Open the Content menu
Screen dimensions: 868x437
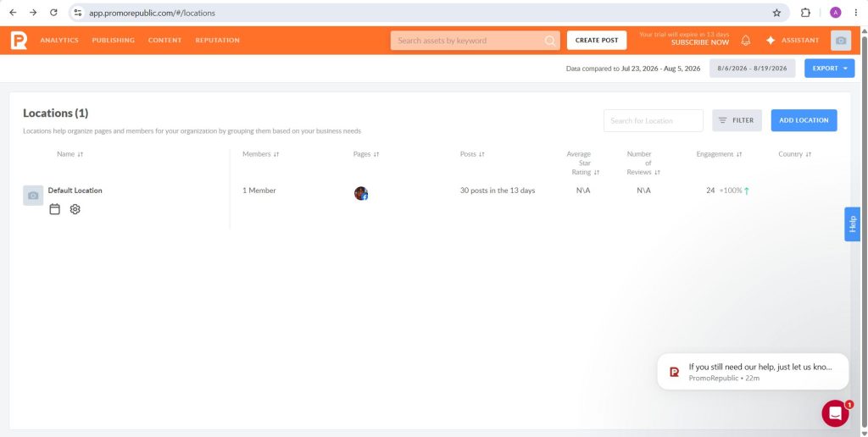pos(164,41)
